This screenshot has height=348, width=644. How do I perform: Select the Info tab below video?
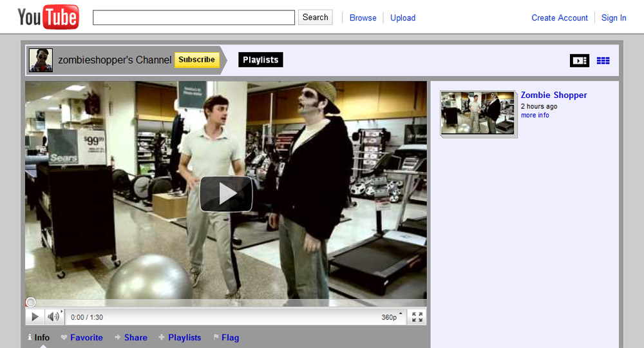39,337
